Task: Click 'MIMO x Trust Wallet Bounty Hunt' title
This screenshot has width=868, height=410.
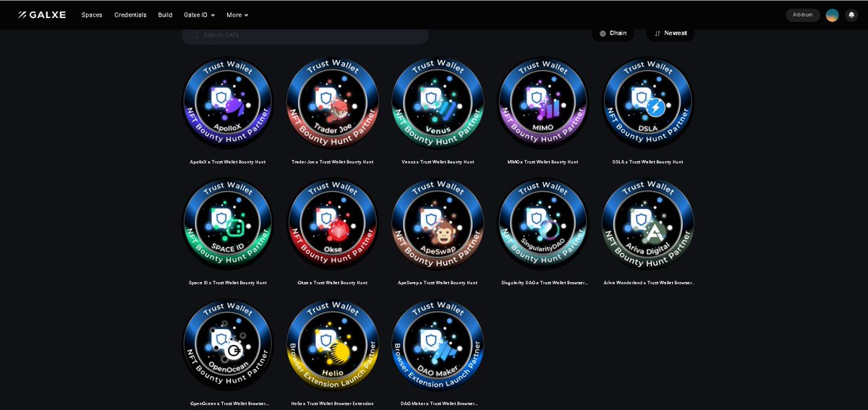Action: pyautogui.click(x=542, y=162)
